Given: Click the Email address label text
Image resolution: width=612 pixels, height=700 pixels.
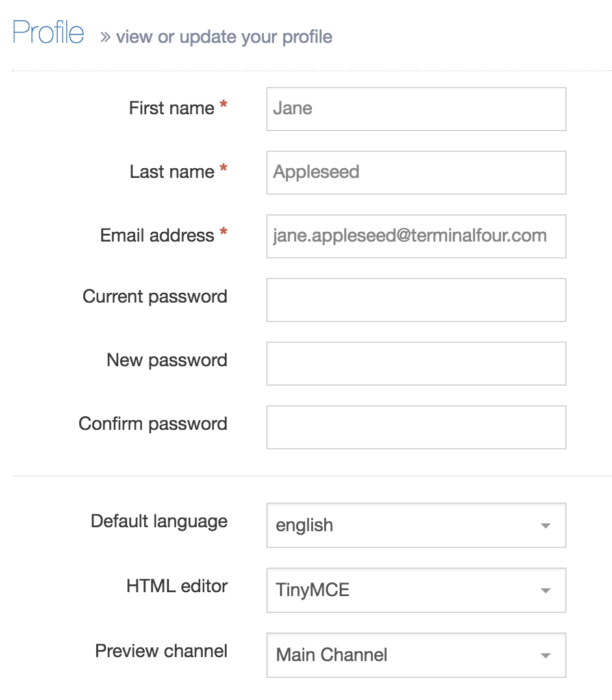Looking at the screenshot, I should (157, 235).
